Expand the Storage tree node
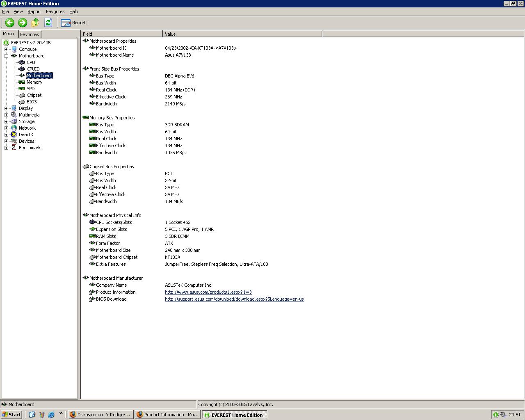This screenshot has height=420, width=525. (x=6, y=121)
